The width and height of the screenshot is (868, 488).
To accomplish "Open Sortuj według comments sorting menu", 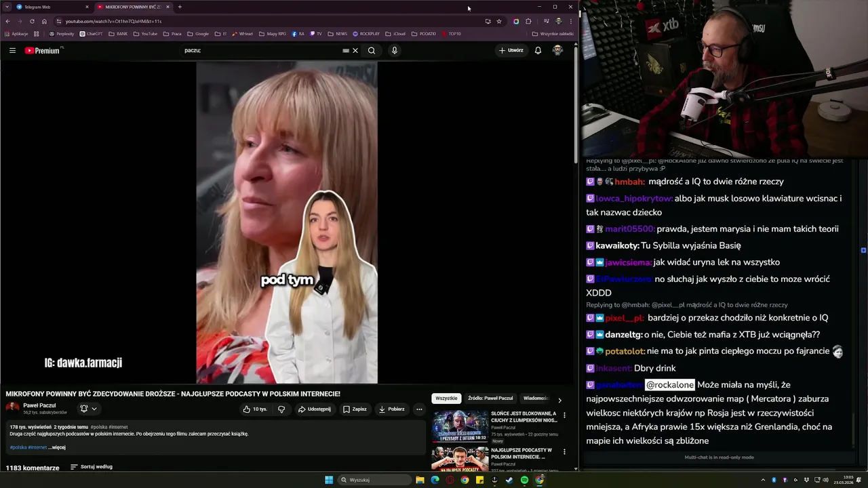I will pyautogui.click(x=92, y=467).
